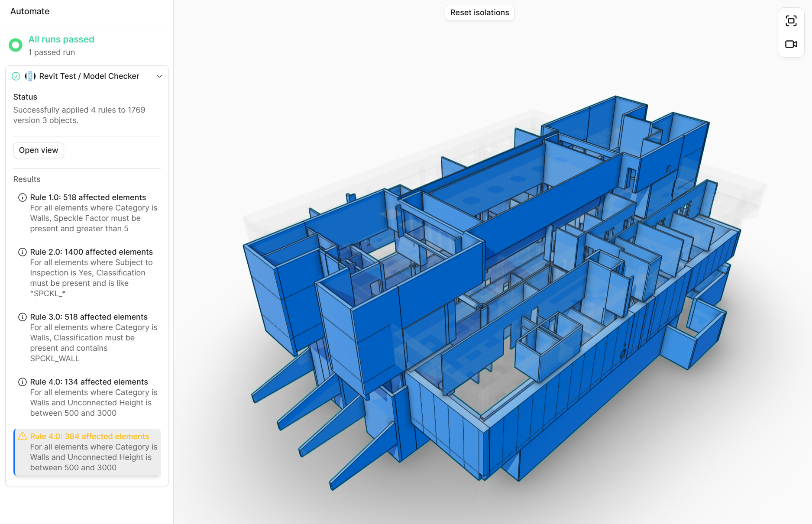Click the info icon for Rule 1.0
Viewport: 812px width, 524px height.
point(23,197)
